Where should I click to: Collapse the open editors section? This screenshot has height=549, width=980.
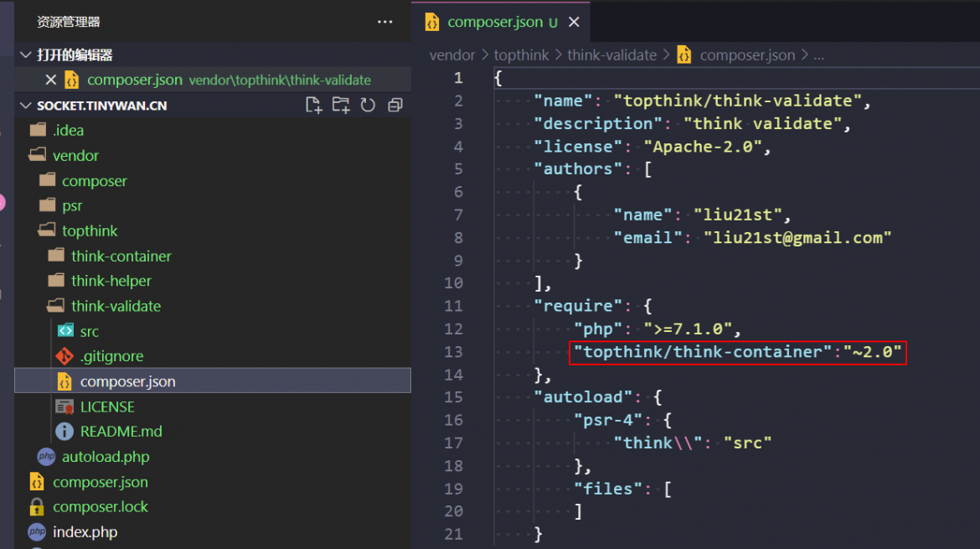[x=26, y=55]
